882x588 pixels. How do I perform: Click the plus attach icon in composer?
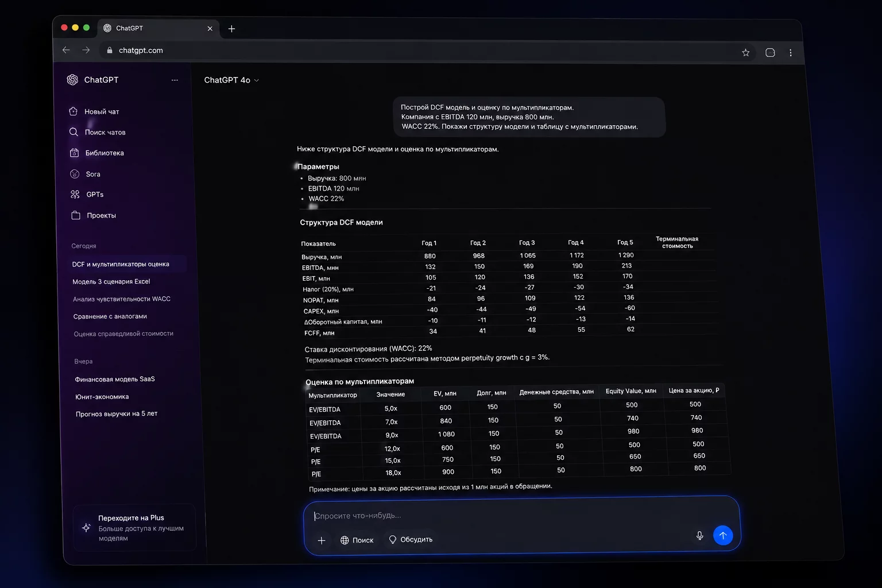click(322, 540)
